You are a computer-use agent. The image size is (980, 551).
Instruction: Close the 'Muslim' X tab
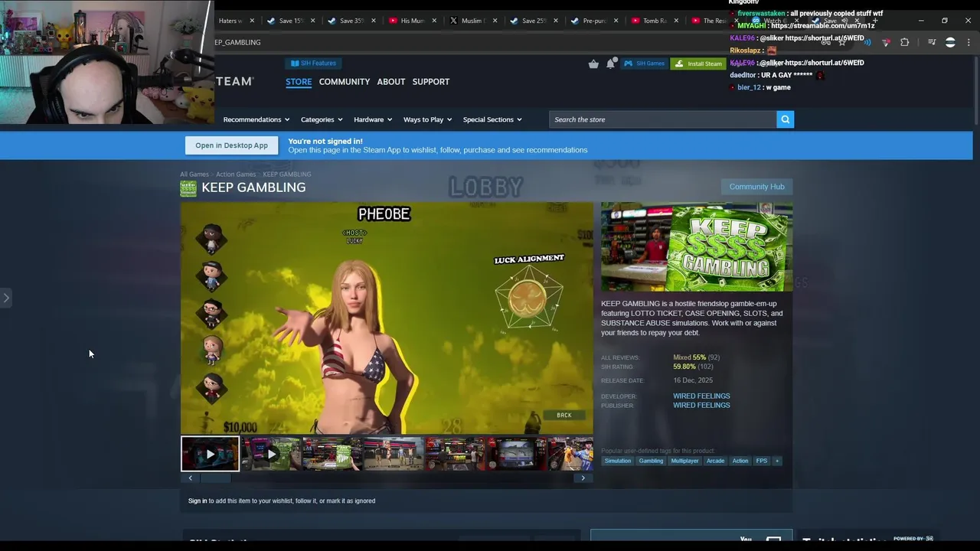pos(495,21)
